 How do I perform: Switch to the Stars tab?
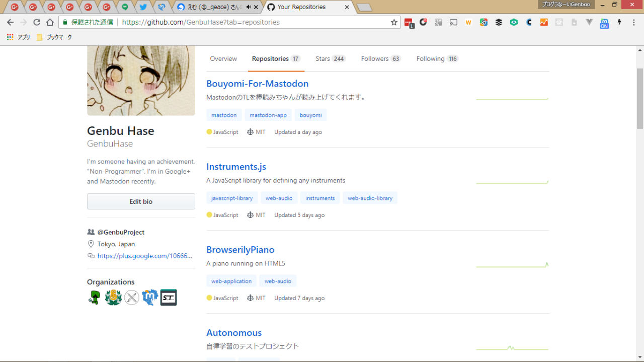click(330, 59)
